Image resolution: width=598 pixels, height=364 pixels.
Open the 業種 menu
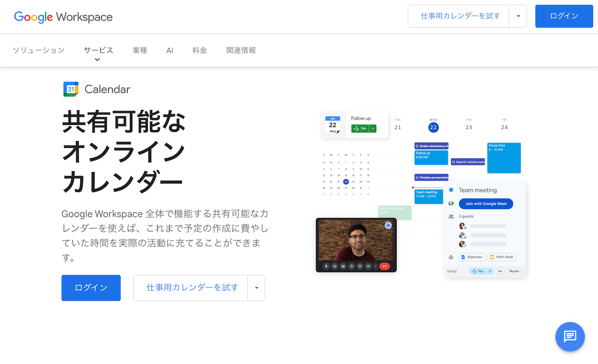[140, 50]
